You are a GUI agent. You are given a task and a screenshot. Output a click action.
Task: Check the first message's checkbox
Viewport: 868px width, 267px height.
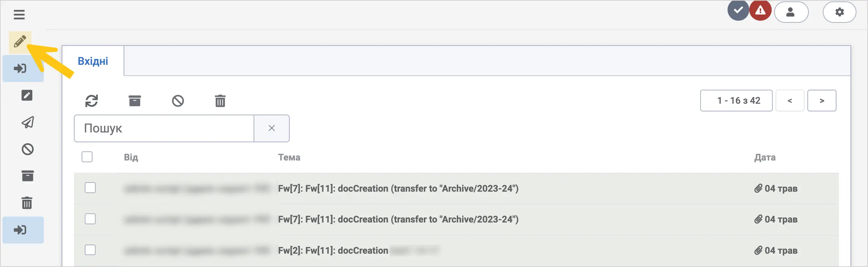90,188
